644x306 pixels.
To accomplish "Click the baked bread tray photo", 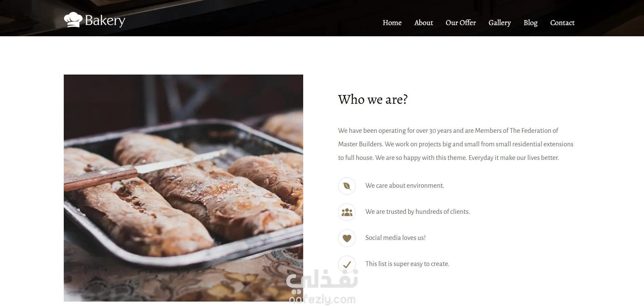I will (x=183, y=188).
